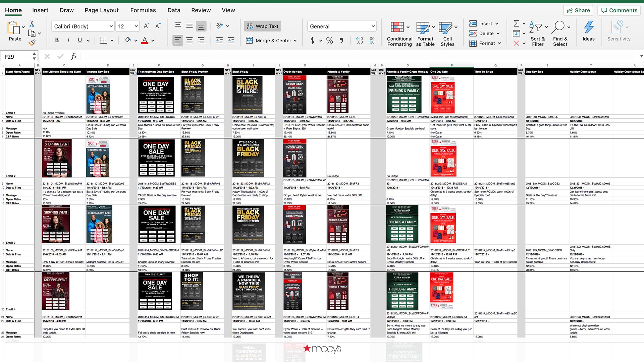Viewport: 644px width, 362px height.
Task: Open the Merge & Center dropdown arrow
Action: pyautogui.click(x=295, y=41)
